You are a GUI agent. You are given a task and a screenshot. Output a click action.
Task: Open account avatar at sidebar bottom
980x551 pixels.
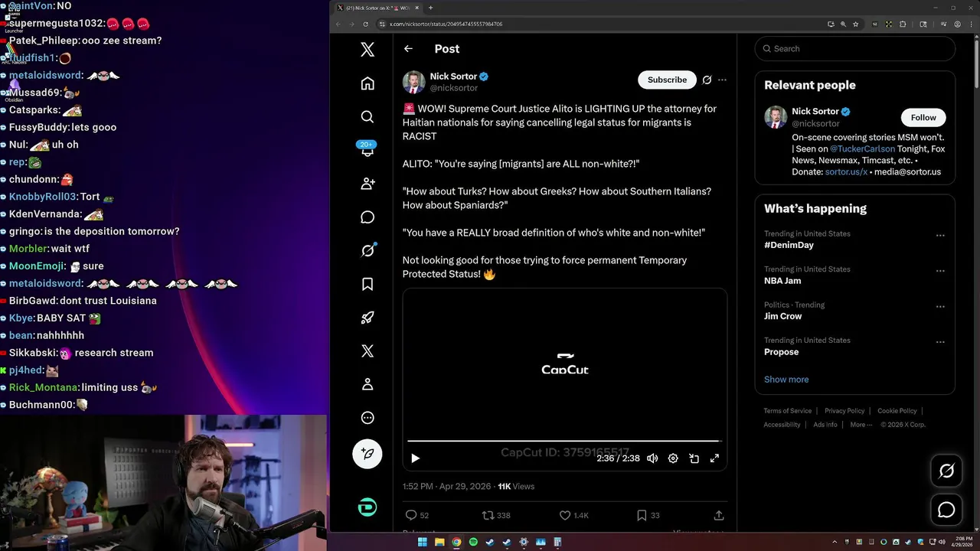coord(367,507)
